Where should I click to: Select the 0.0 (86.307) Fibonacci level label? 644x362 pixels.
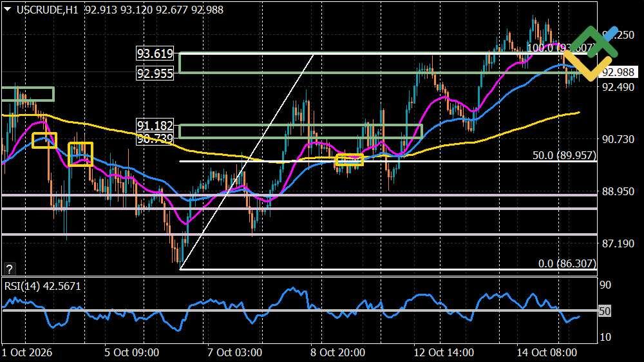567,263
